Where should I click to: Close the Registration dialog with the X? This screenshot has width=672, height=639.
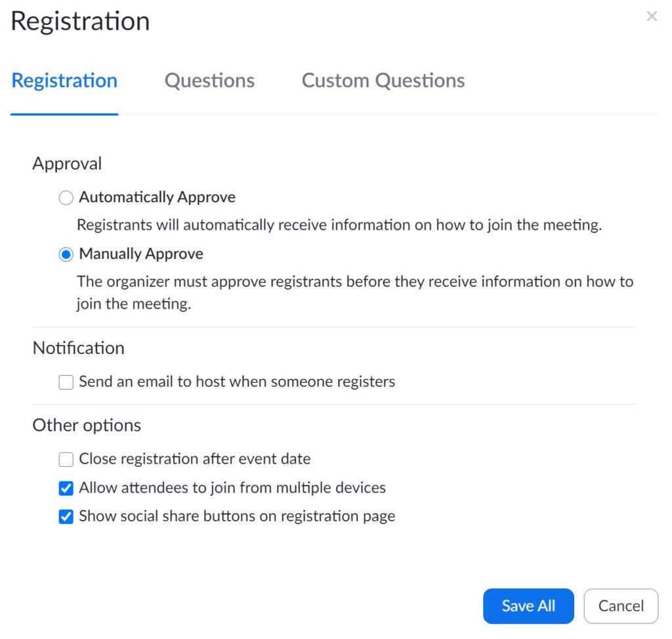pyautogui.click(x=651, y=16)
